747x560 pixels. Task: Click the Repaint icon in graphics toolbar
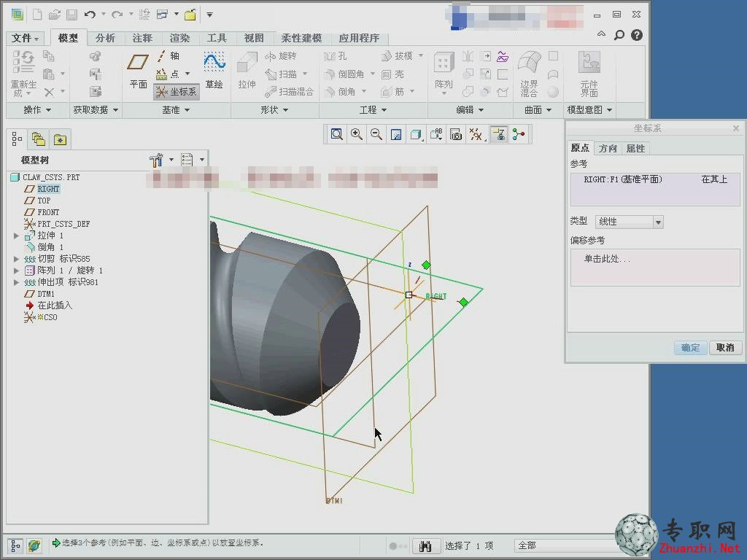(x=396, y=134)
